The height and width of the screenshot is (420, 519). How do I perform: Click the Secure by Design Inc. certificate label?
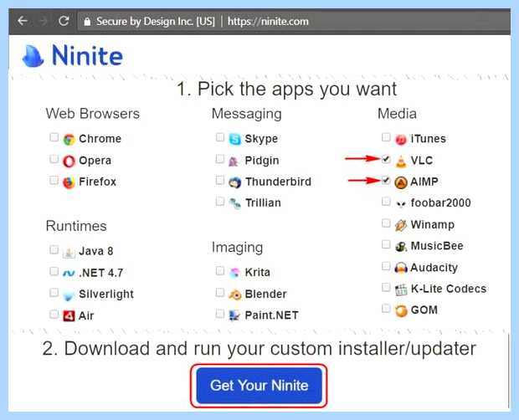[x=156, y=22]
